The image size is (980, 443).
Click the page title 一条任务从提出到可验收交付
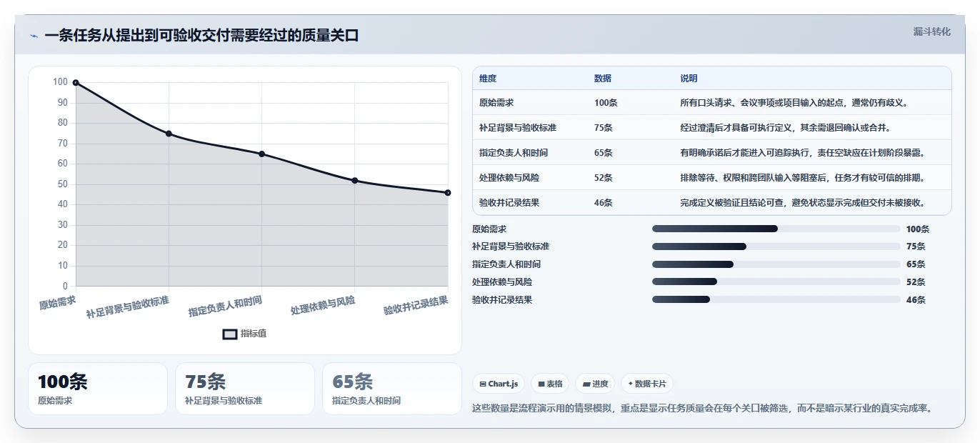[x=201, y=36]
